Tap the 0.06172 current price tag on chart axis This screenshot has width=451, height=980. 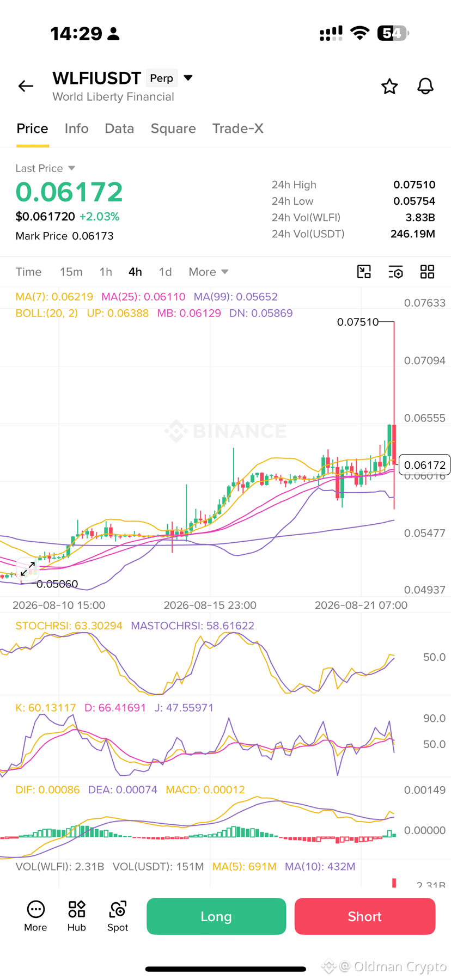coord(425,465)
